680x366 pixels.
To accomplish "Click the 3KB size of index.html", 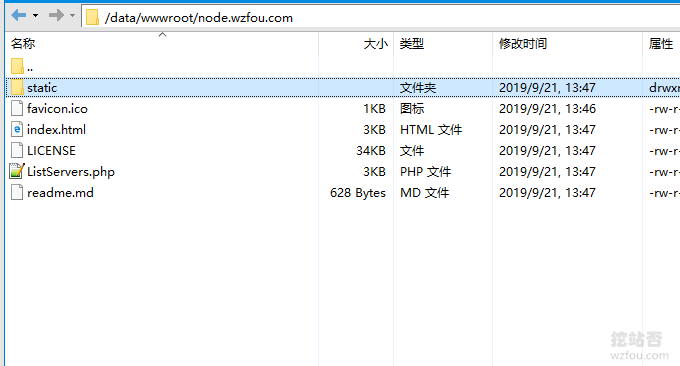I will tap(374, 130).
